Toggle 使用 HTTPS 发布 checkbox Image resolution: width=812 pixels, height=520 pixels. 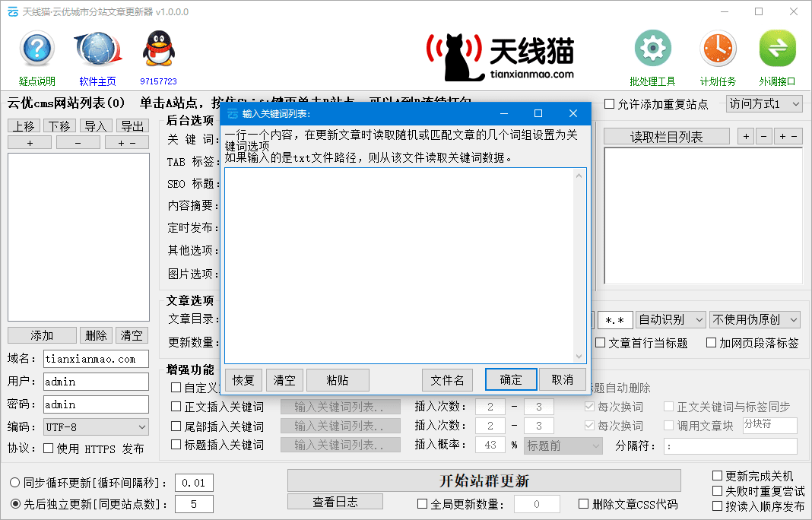click(x=48, y=448)
